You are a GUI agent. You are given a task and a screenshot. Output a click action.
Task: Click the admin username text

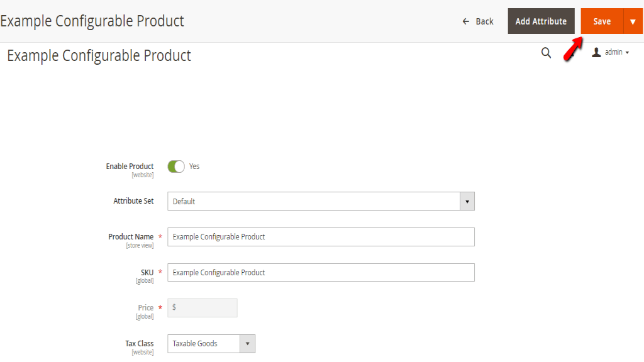pos(613,53)
